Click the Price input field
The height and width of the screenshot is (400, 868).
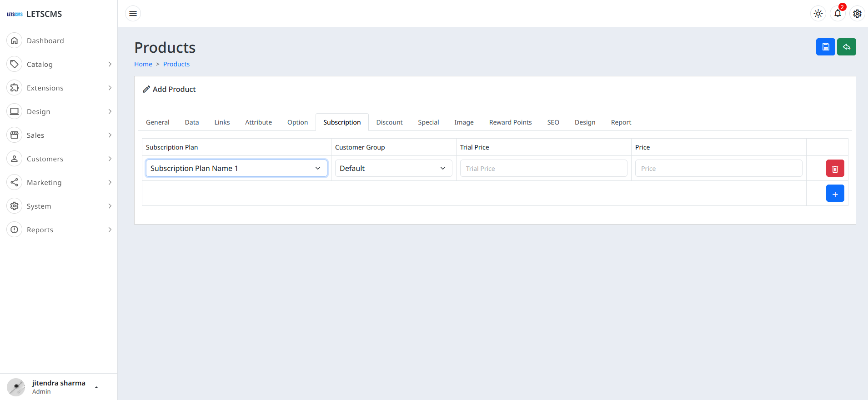718,169
